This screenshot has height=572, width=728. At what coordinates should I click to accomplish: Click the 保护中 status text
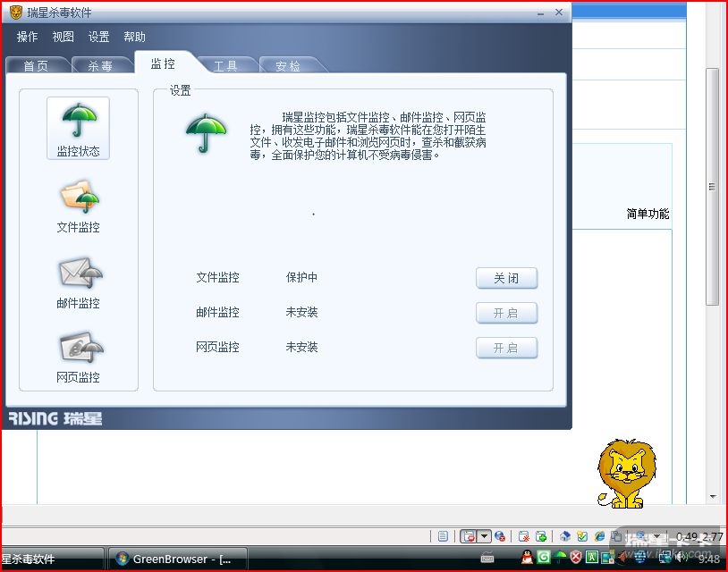click(x=301, y=277)
